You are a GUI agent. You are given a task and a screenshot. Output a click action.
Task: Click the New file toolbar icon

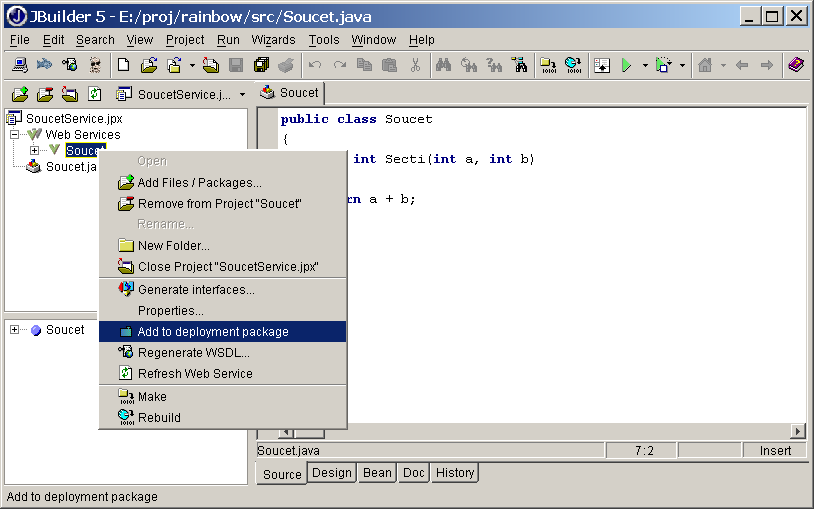[x=123, y=65]
